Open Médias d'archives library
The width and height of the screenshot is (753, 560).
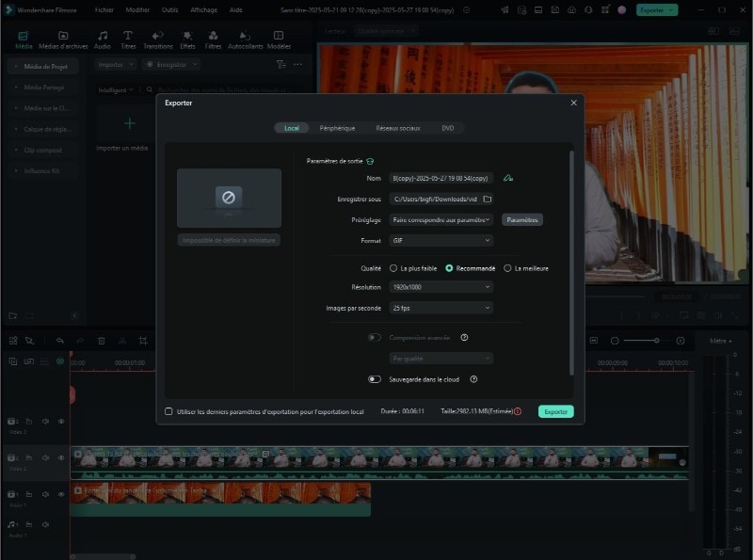(63, 40)
